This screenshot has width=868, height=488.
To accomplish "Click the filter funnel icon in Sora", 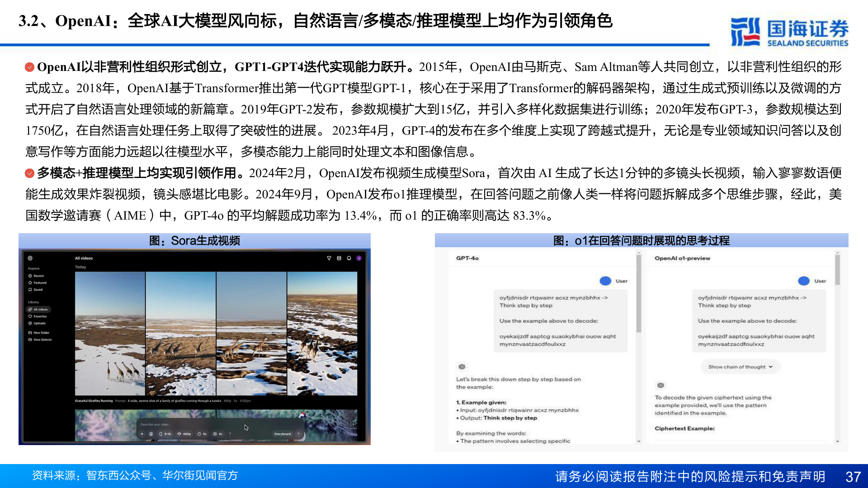I will tap(329, 258).
